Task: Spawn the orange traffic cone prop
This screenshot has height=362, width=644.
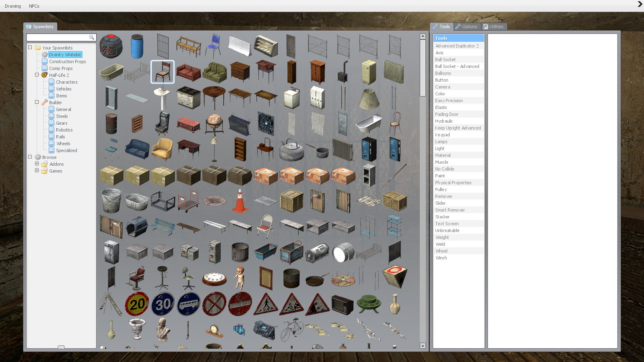Action: tap(240, 201)
